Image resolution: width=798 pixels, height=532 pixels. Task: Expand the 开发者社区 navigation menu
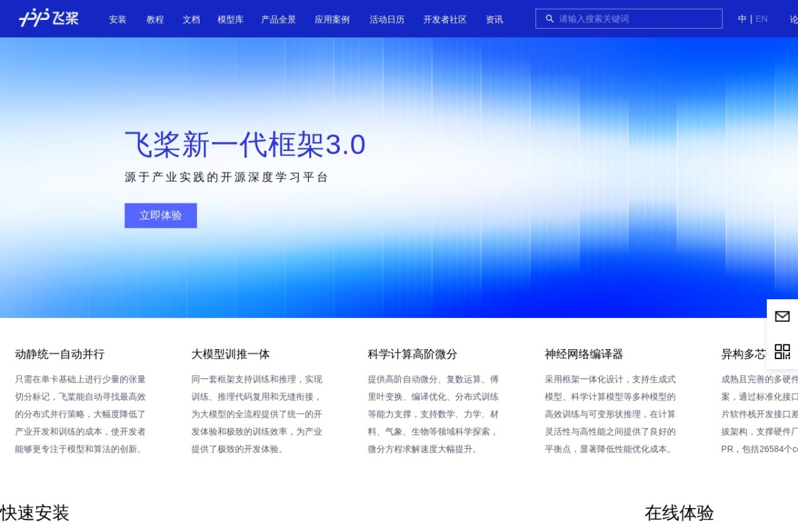coord(445,19)
